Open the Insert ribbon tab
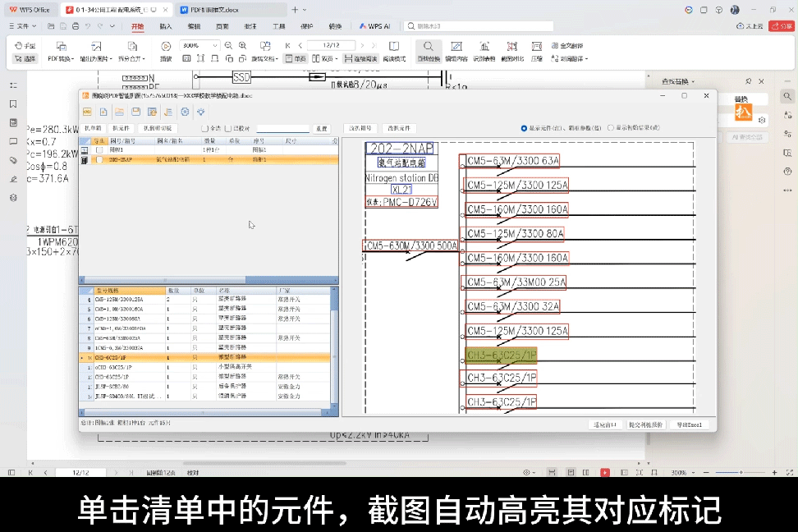Image resolution: width=798 pixels, height=532 pixels. (166, 26)
